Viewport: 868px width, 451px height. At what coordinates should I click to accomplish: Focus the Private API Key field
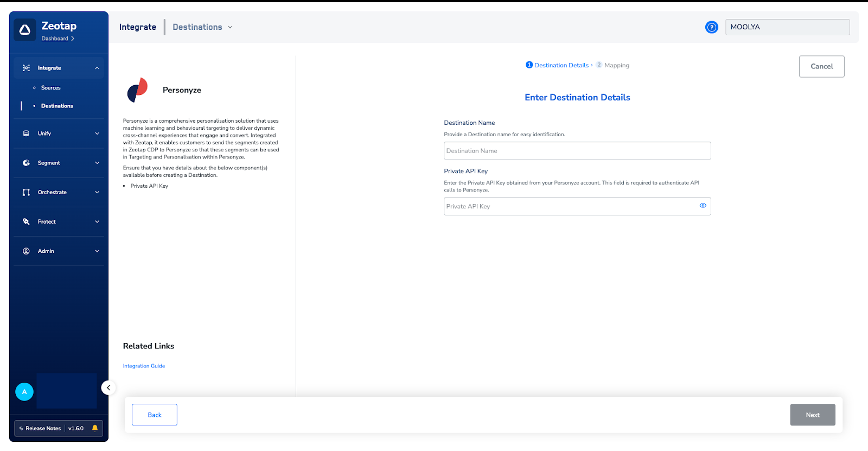tap(577, 206)
